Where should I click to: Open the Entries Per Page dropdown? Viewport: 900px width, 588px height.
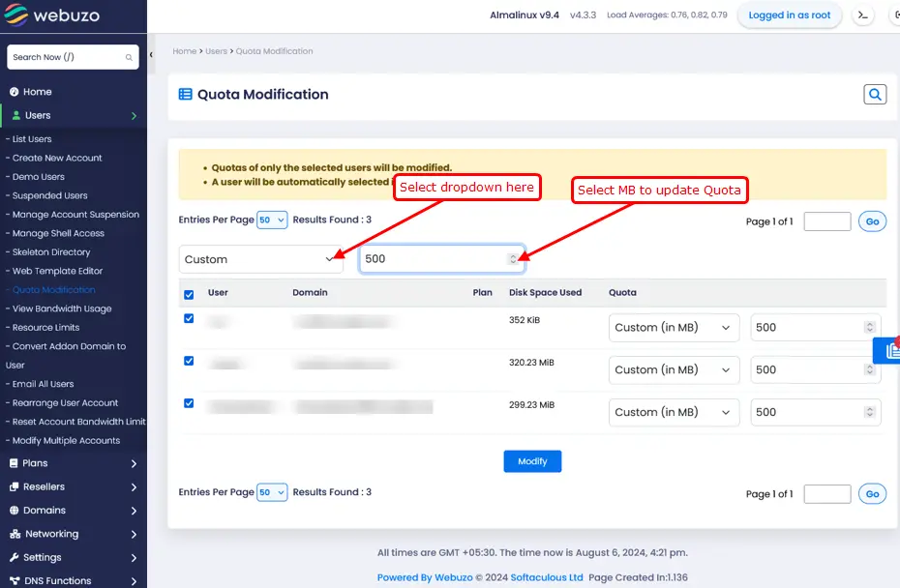[x=271, y=220]
